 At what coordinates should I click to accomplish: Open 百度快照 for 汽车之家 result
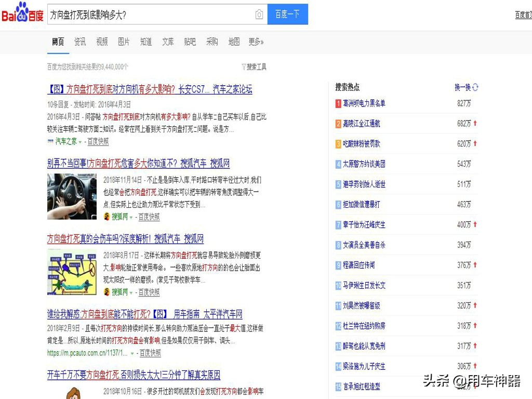(x=98, y=141)
